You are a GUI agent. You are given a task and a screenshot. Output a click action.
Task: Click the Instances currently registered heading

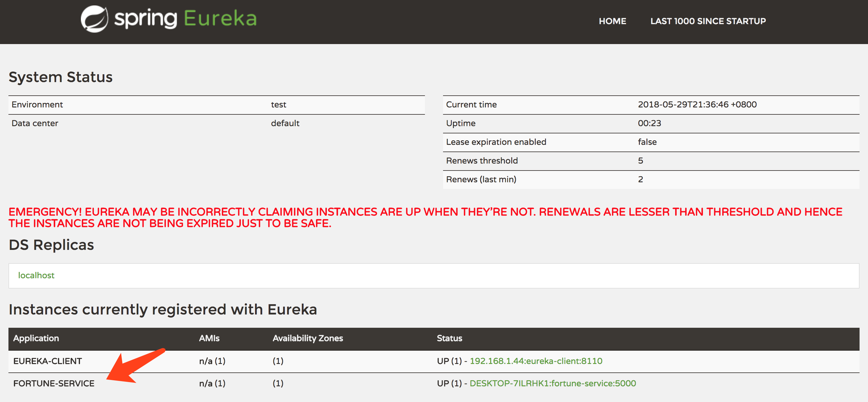click(163, 309)
